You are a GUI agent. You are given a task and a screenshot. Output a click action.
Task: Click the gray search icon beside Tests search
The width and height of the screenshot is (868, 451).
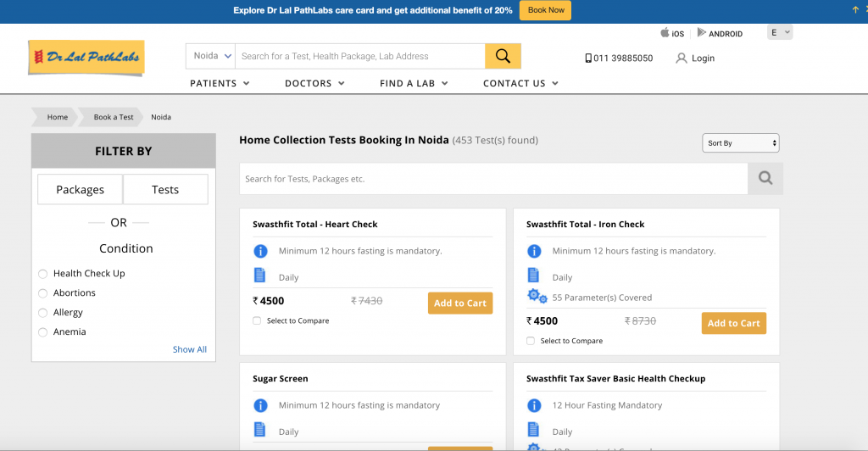pos(765,178)
